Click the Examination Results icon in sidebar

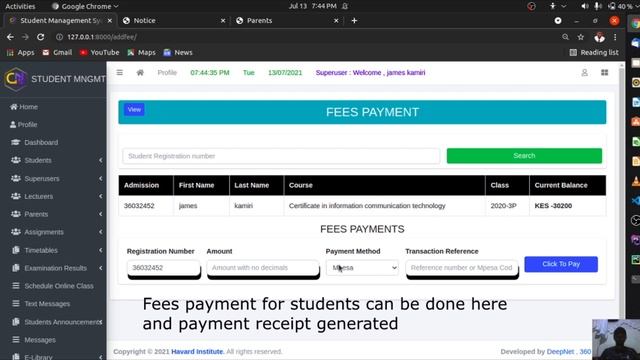16,268
